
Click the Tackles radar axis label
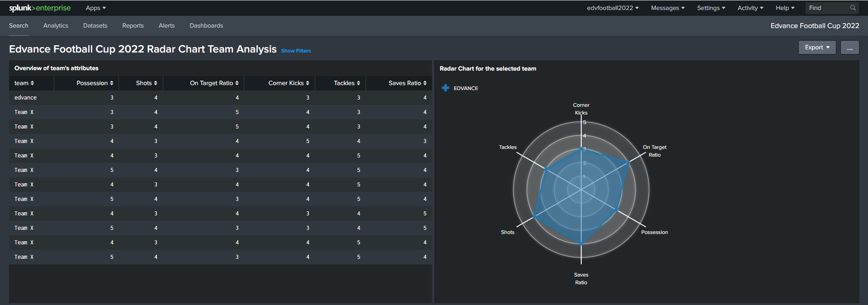[x=508, y=147]
